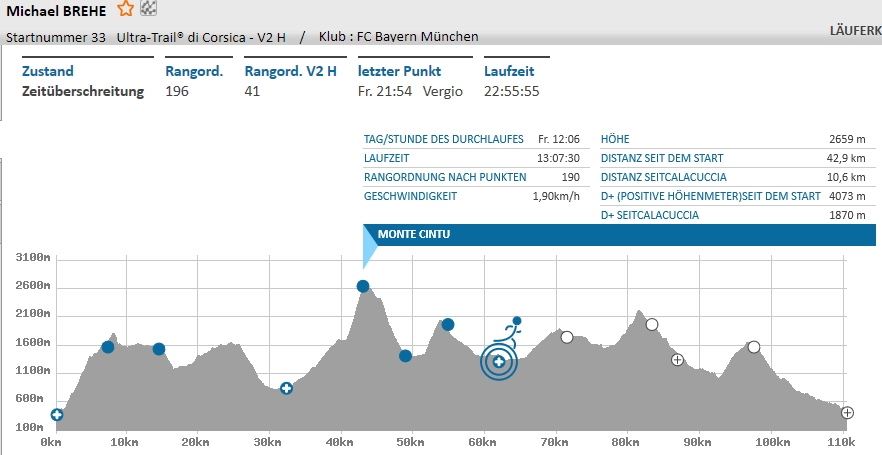Click the letzter Punkt header
The width and height of the screenshot is (882, 455).
tap(399, 71)
